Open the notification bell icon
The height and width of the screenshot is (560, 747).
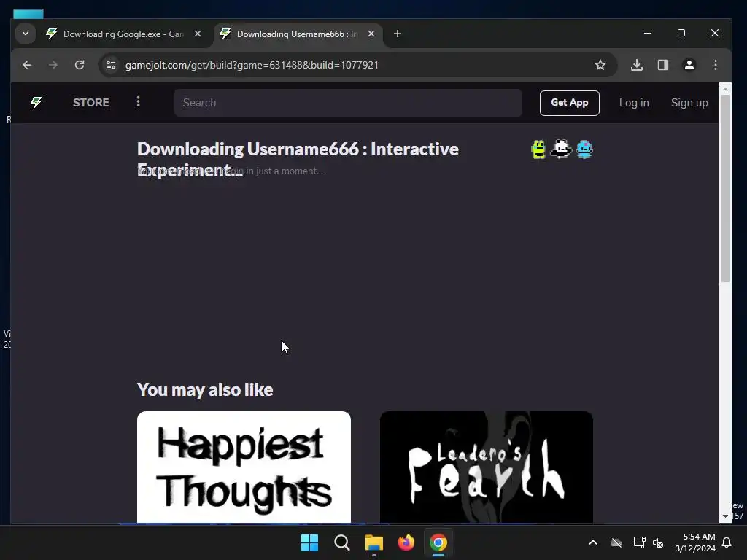pos(727,542)
